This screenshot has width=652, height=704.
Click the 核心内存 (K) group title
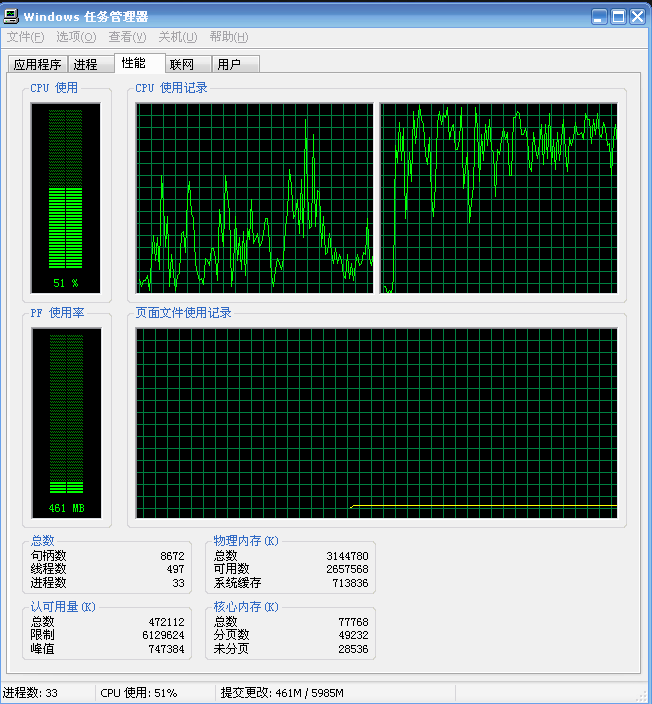246,607
